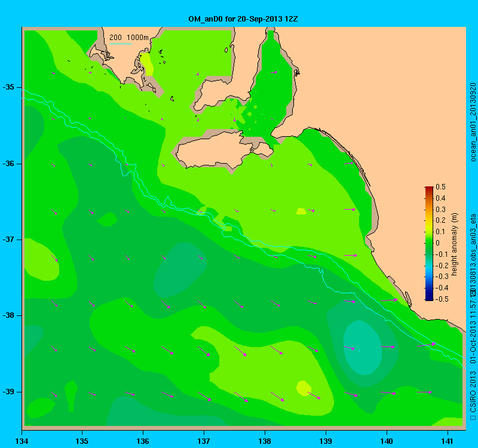Image resolution: width=478 pixels, height=448 pixels.
Task: Click the teal low-anomaly eddy near 139.5E
Action: click(363, 348)
